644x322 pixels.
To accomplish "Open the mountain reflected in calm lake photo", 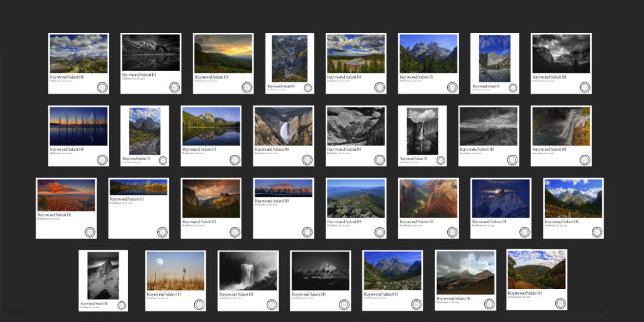I will click(211, 126).
